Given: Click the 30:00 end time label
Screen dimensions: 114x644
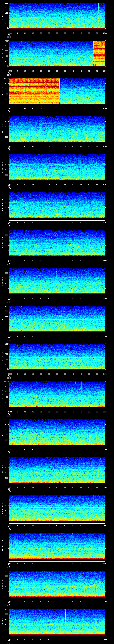Looking at the screenshot, I should click(x=105, y=602).
